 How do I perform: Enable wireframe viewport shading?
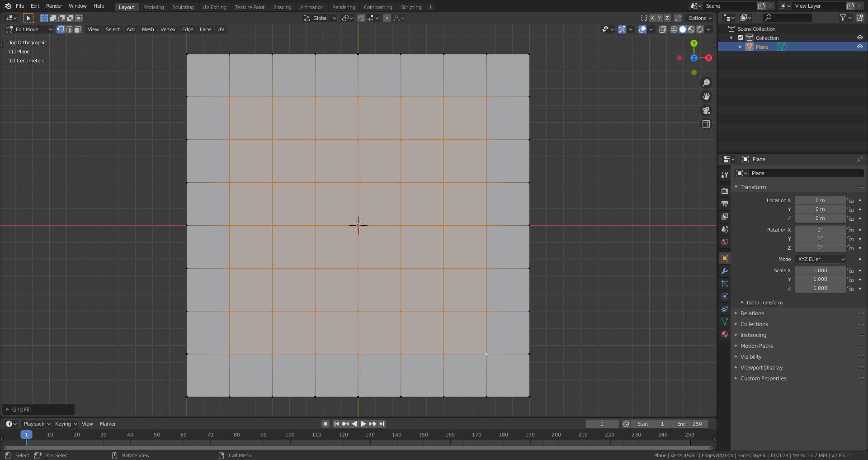(x=674, y=29)
